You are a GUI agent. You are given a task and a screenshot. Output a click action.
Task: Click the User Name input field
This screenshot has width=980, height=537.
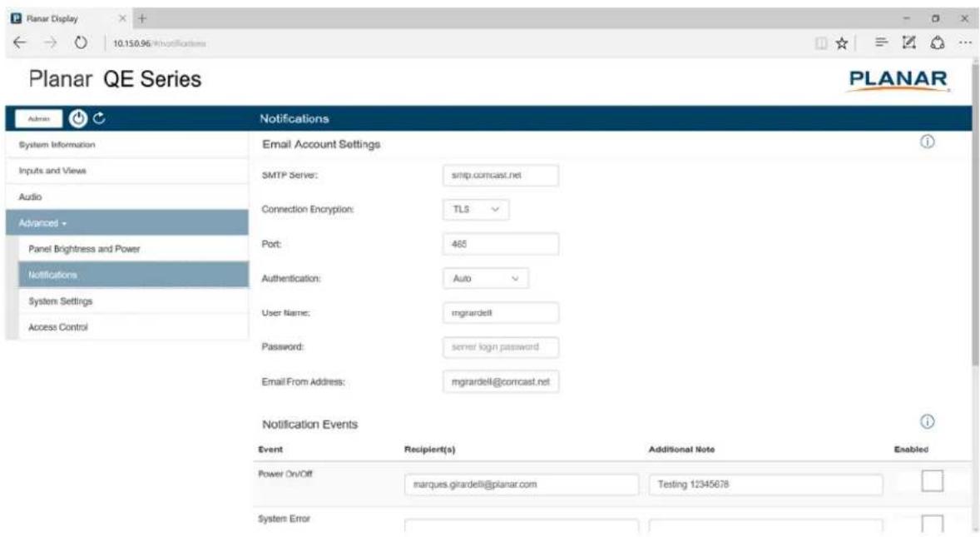(501, 312)
